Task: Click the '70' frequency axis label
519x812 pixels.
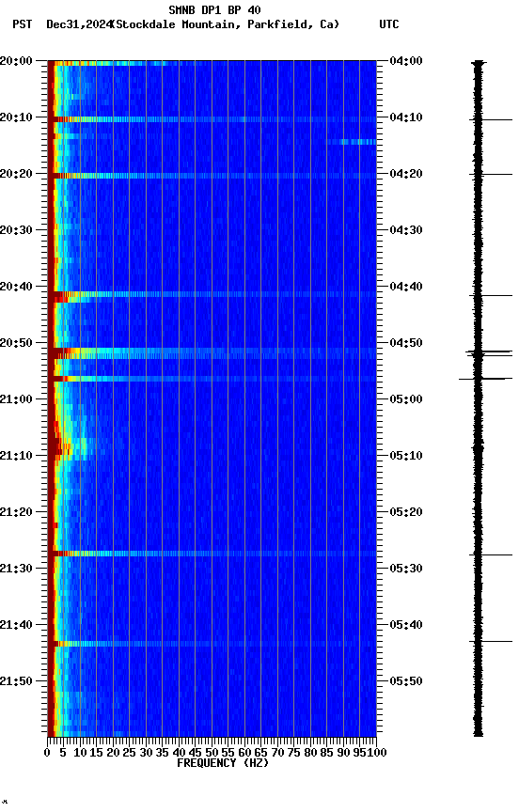Action: coord(277,753)
